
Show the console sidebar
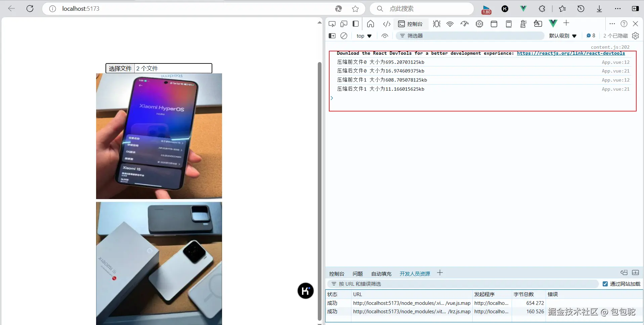[332, 36]
